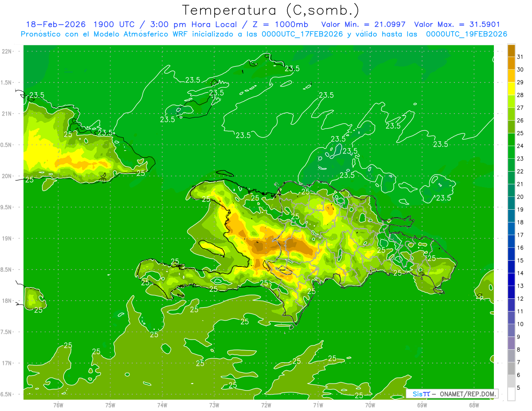Click the "69W" longitude axis label
This screenshot has height=411, width=532.
click(x=422, y=405)
